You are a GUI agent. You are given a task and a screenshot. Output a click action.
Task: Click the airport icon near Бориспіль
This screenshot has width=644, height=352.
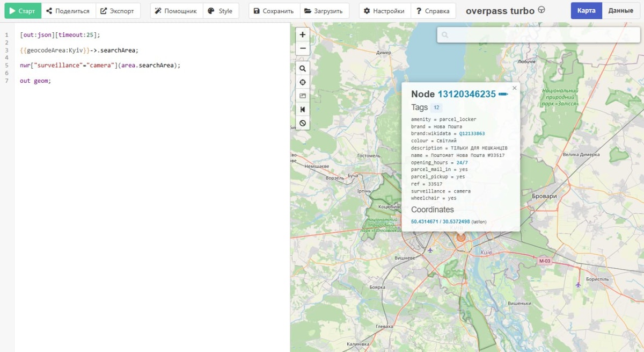tap(578, 284)
